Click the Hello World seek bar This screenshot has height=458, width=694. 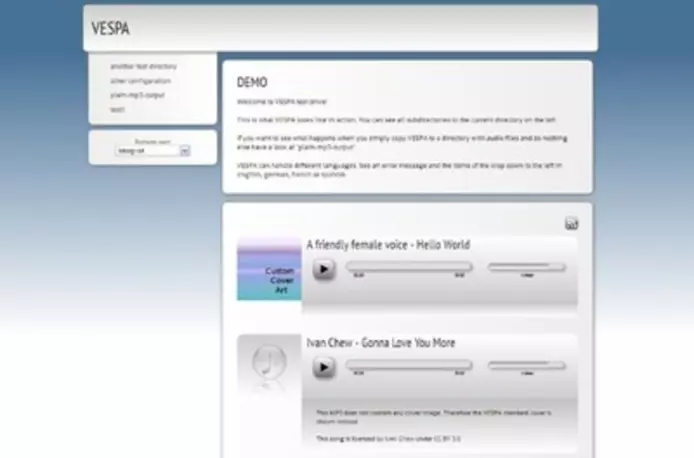pyautogui.click(x=408, y=267)
